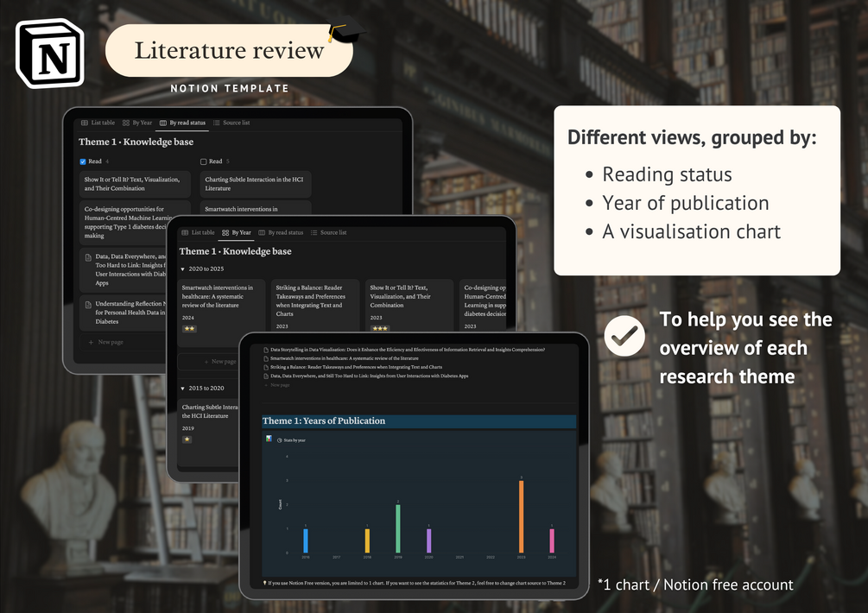Open 'List table' tab in the By read status tablet

pyautogui.click(x=98, y=123)
